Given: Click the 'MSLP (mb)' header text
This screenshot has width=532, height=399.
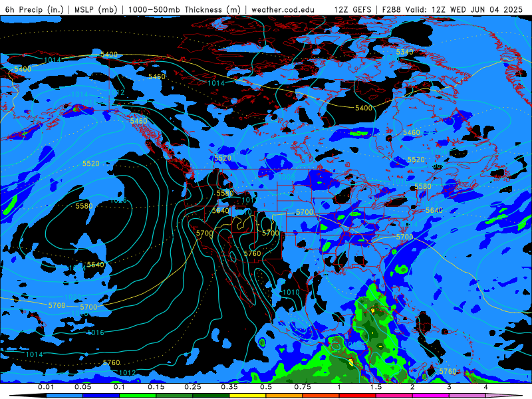Looking at the screenshot, I should pos(96,9).
